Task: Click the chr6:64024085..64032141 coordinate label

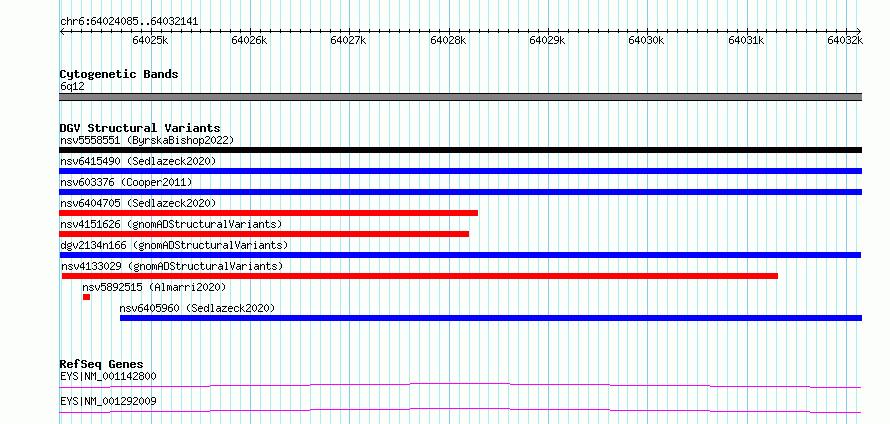Action: tap(129, 22)
